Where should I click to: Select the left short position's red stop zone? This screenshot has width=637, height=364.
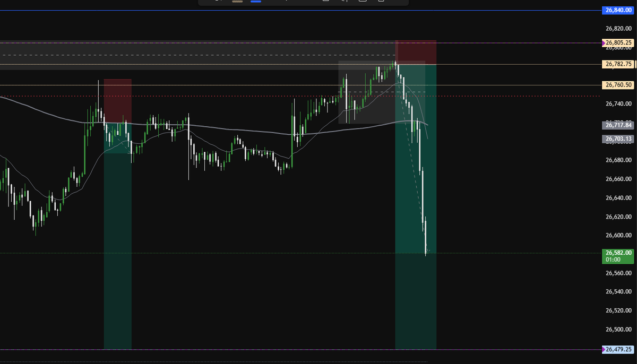click(117, 101)
